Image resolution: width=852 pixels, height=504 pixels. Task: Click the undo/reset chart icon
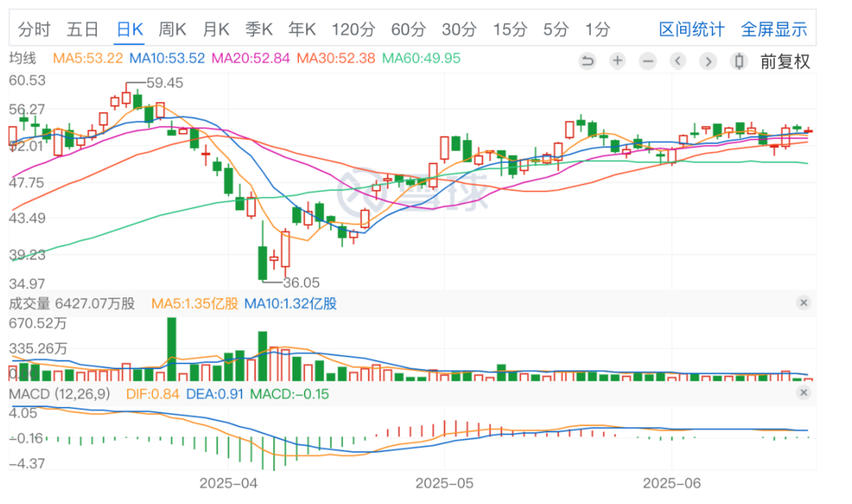(588, 61)
